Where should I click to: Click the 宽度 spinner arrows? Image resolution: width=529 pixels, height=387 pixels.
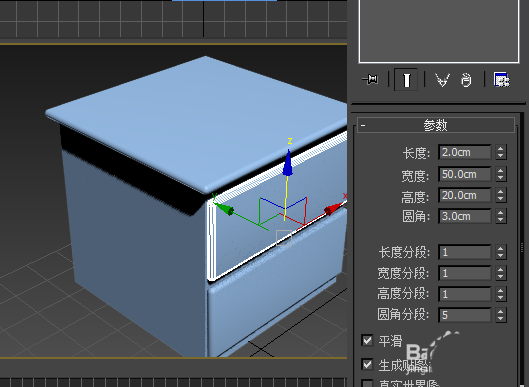[501, 174]
